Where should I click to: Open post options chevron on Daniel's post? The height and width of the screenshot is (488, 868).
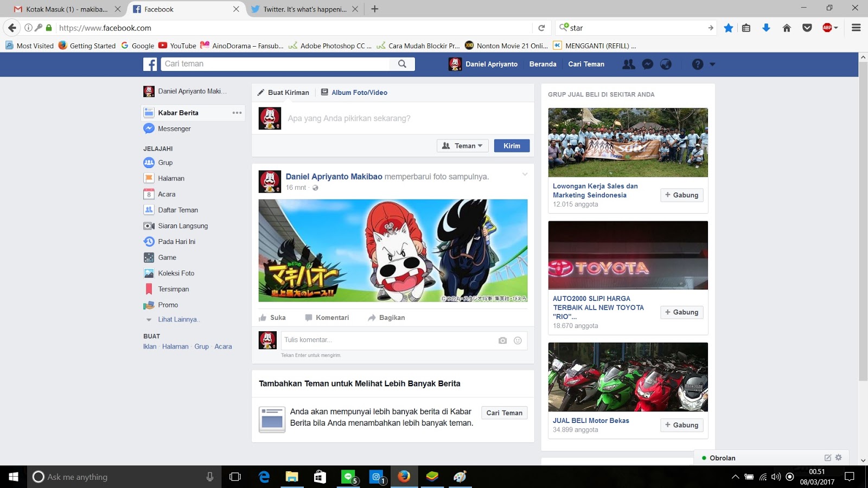point(525,174)
